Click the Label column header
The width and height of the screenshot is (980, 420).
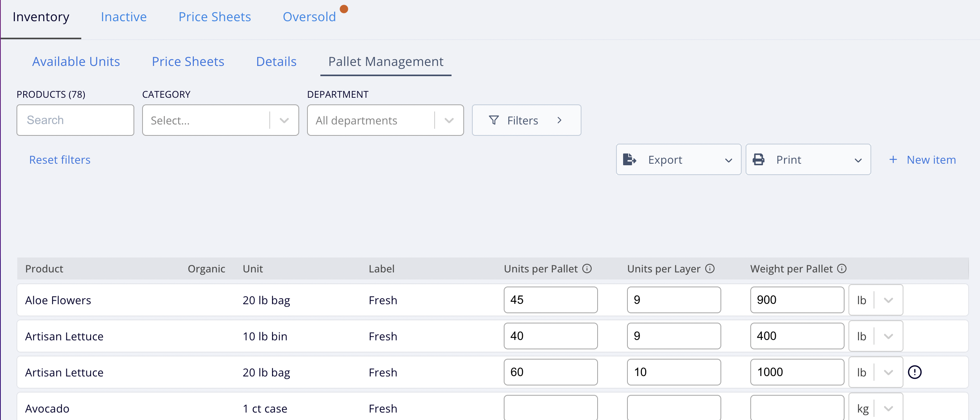pyautogui.click(x=382, y=269)
